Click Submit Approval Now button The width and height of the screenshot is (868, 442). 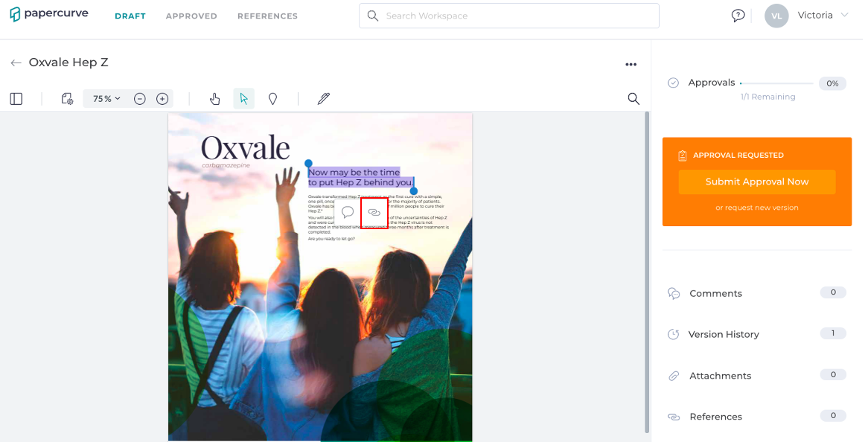tap(757, 182)
